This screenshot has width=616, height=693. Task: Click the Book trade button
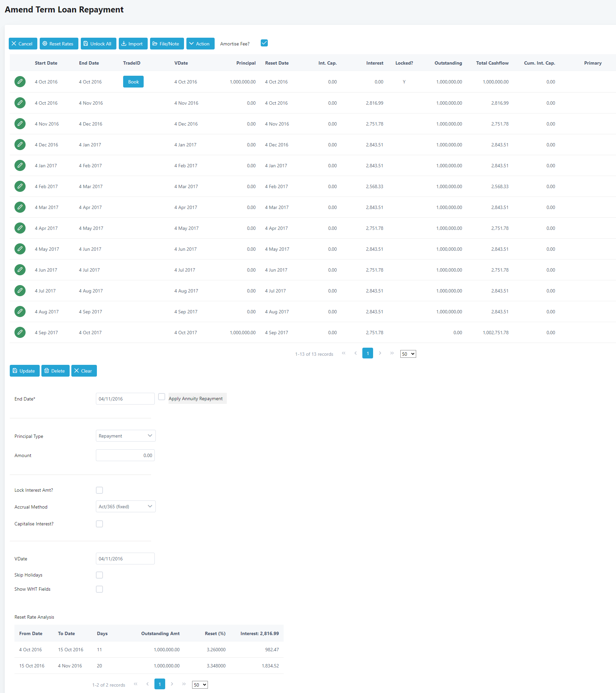(133, 82)
